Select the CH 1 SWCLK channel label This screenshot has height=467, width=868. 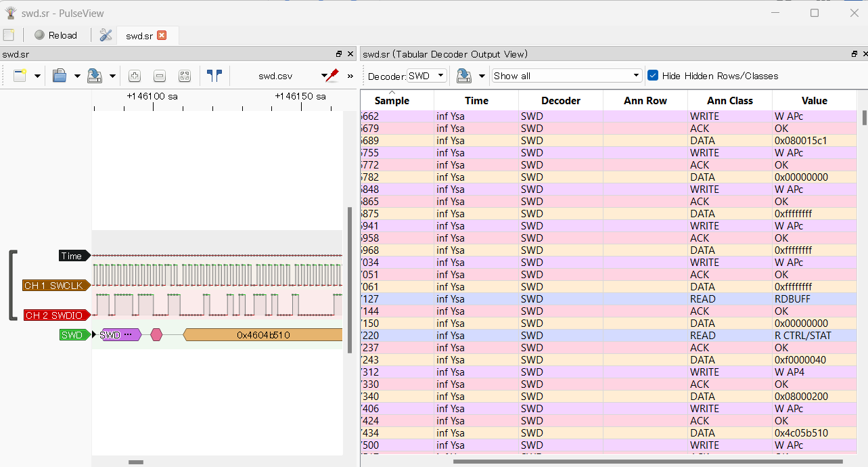[53, 286]
